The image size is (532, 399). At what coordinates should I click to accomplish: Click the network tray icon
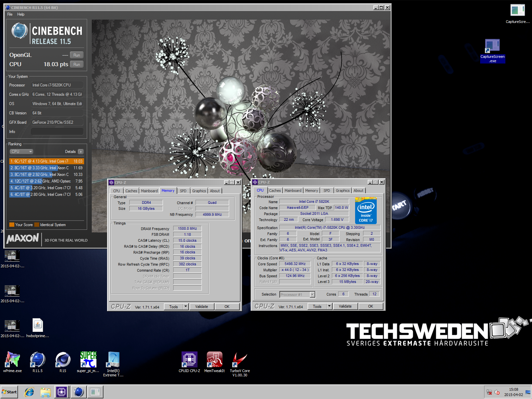[489, 392]
